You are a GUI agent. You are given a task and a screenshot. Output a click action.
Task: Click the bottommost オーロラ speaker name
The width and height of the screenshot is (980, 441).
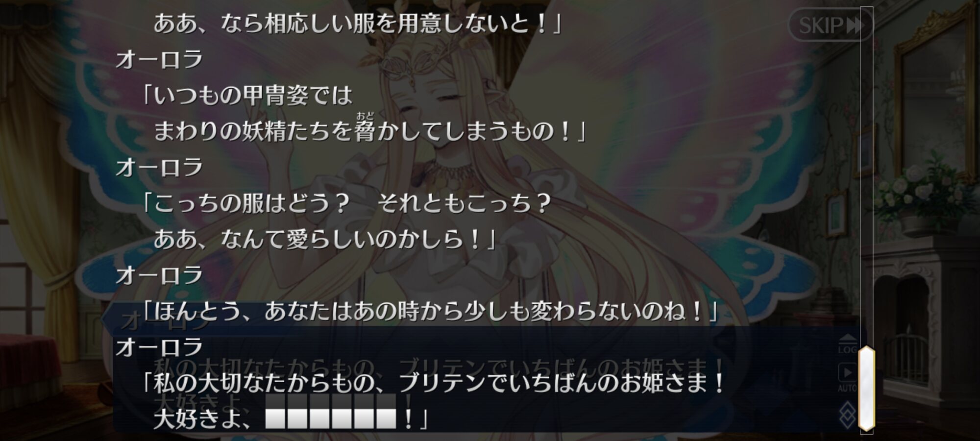tap(159, 347)
